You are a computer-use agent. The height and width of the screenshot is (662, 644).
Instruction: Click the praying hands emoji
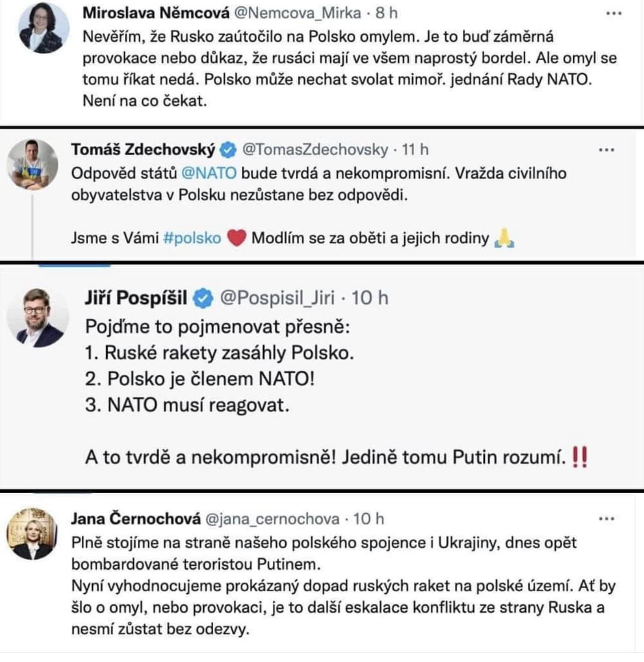[x=505, y=238]
